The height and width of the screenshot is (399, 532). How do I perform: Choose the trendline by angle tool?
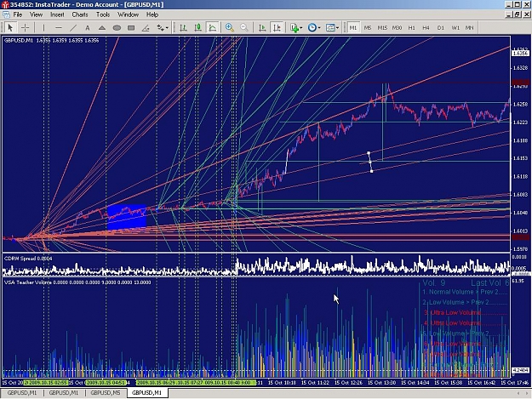tap(146, 28)
